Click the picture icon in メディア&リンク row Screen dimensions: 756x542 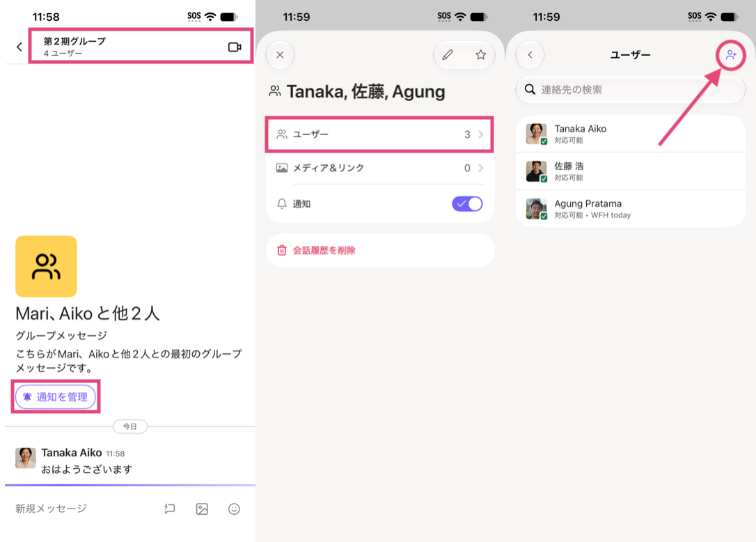281,168
